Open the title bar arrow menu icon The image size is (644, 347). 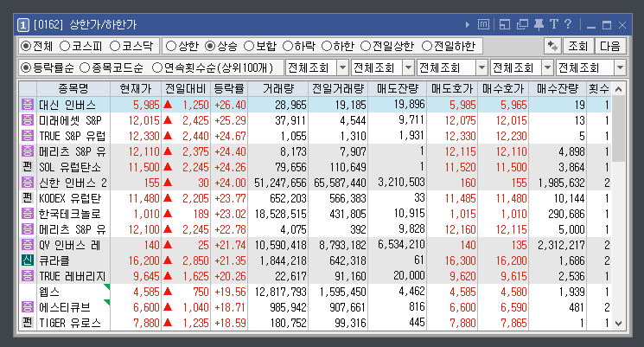[468, 25]
